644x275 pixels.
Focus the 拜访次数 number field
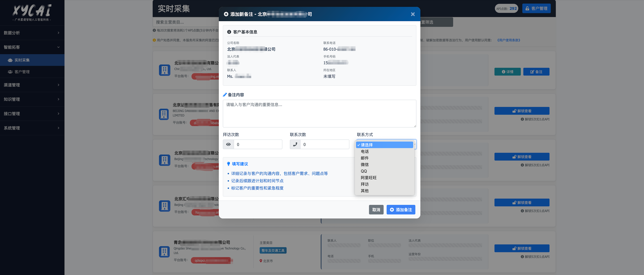point(258,144)
